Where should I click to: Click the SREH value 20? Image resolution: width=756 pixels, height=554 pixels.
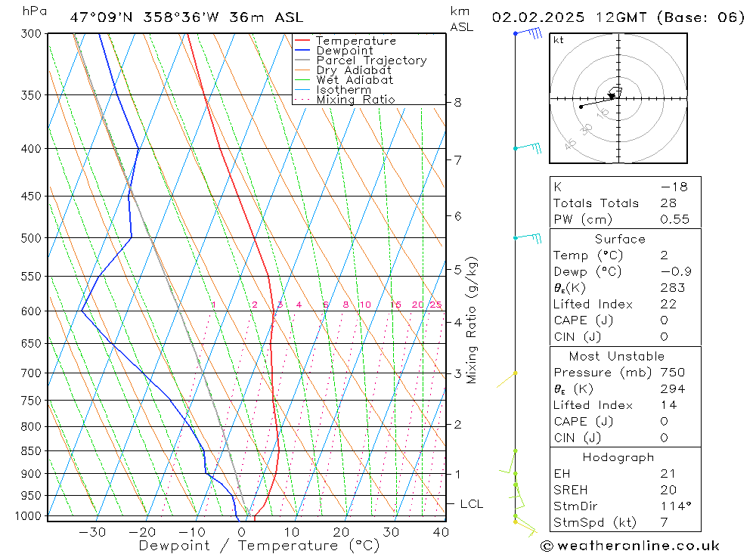(x=669, y=490)
